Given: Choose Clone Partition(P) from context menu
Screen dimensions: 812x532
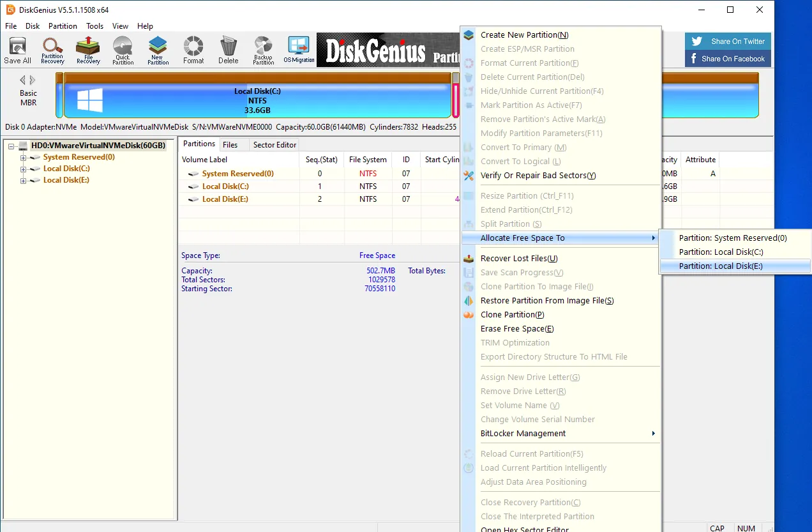Looking at the screenshot, I should pos(560,315).
